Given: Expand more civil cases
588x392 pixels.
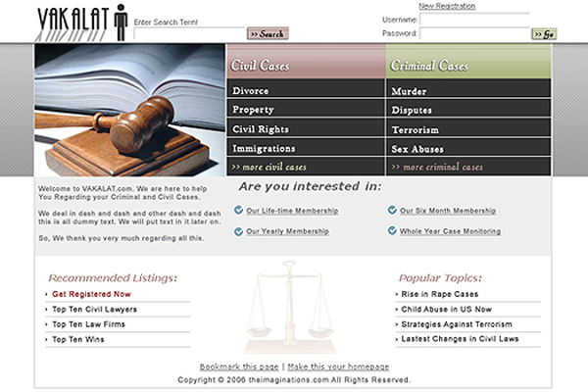Looking at the screenshot, I should (306, 167).
